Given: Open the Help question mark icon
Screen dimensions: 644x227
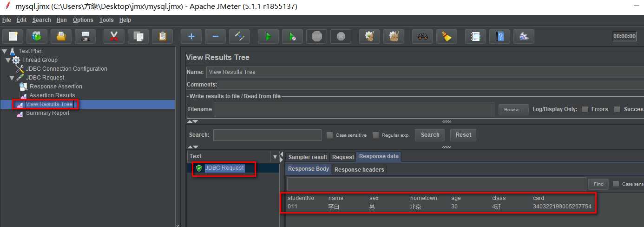Looking at the screenshot, I should tap(499, 36).
